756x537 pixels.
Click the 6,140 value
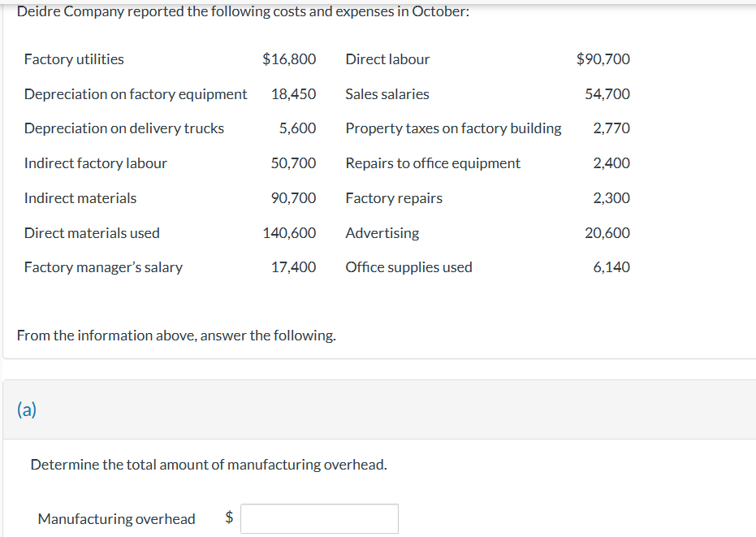pos(611,266)
